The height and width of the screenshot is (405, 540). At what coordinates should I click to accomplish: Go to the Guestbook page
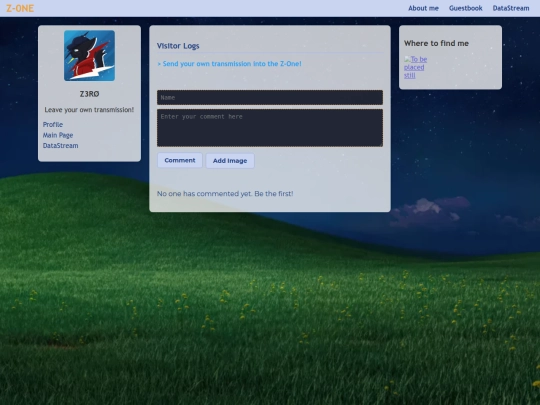tap(465, 8)
